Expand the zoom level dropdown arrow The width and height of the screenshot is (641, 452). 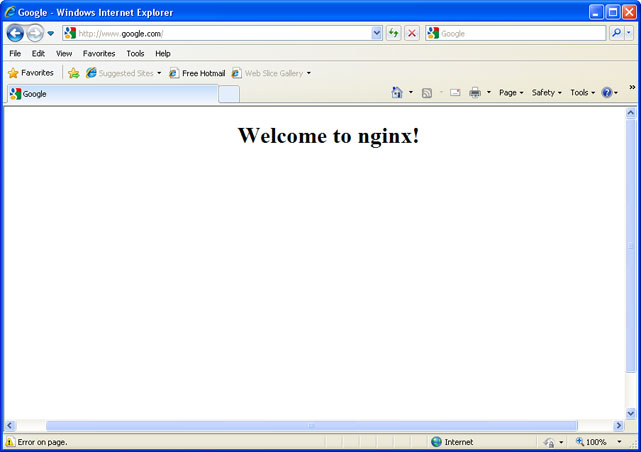tap(619, 442)
